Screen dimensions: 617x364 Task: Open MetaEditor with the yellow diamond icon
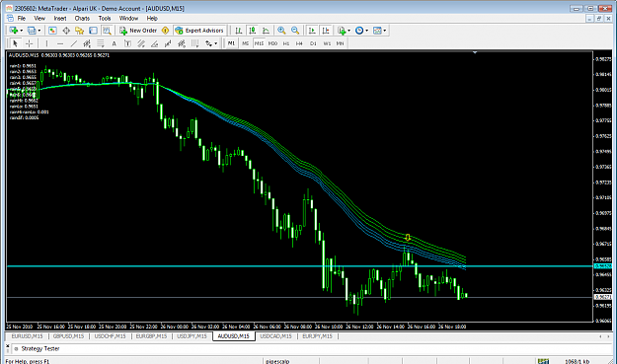point(165,31)
